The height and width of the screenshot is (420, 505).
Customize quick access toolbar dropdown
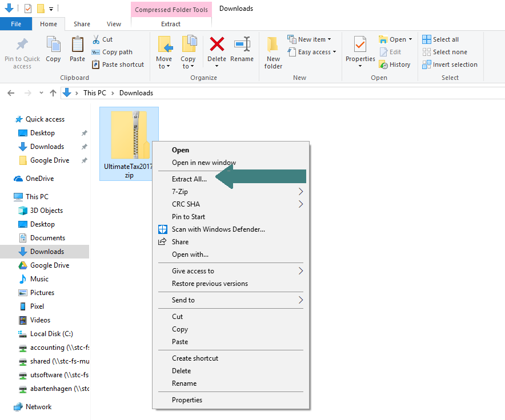pos(51,9)
